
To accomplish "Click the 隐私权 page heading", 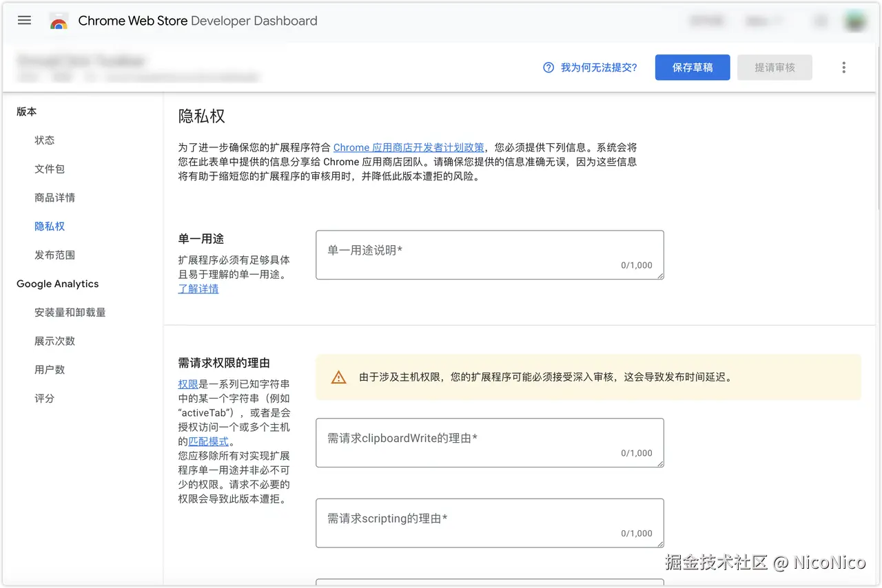I will (202, 116).
